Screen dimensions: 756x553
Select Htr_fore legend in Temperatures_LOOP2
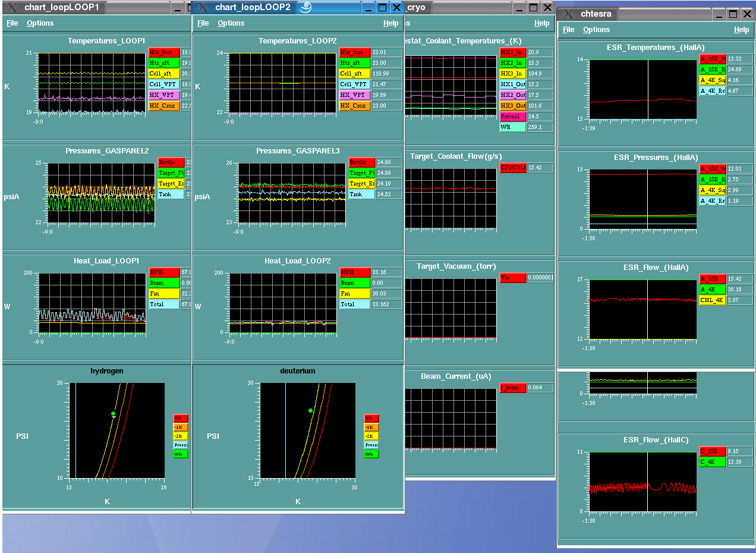[x=355, y=52]
